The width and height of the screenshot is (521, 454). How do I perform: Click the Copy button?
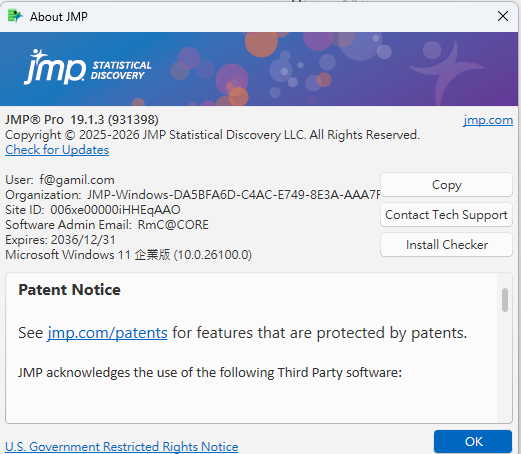coord(446,185)
